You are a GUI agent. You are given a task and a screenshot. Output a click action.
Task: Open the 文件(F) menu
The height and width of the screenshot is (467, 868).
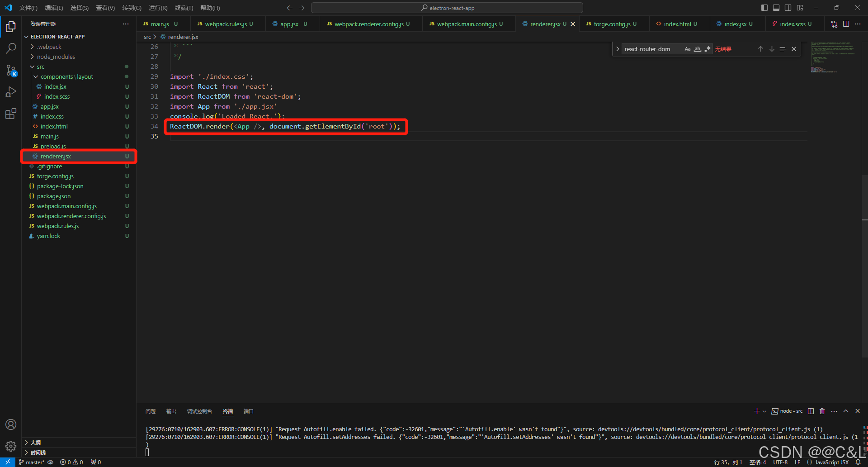[28, 8]
